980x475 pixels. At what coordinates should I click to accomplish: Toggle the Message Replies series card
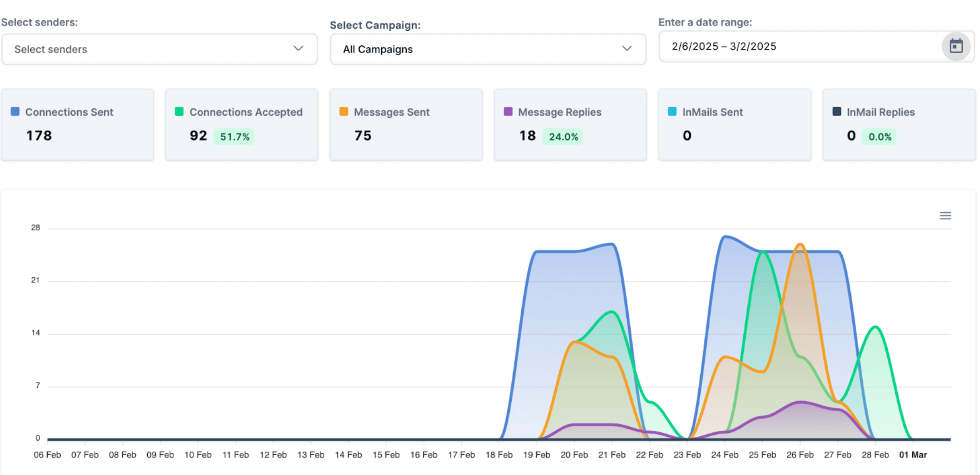[x=570, y=124]
